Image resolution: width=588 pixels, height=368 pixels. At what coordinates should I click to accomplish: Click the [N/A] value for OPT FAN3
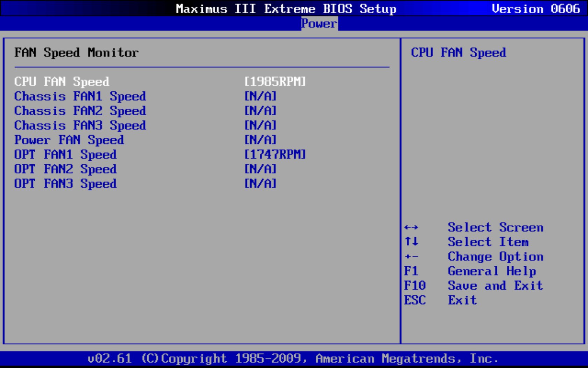pos(260,184)
